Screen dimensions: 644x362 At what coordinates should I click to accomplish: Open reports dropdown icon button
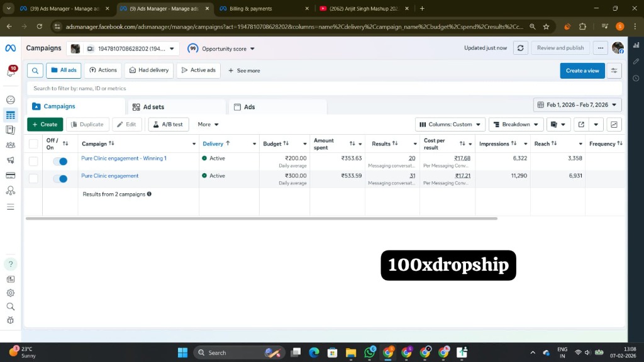click(558, 125)
